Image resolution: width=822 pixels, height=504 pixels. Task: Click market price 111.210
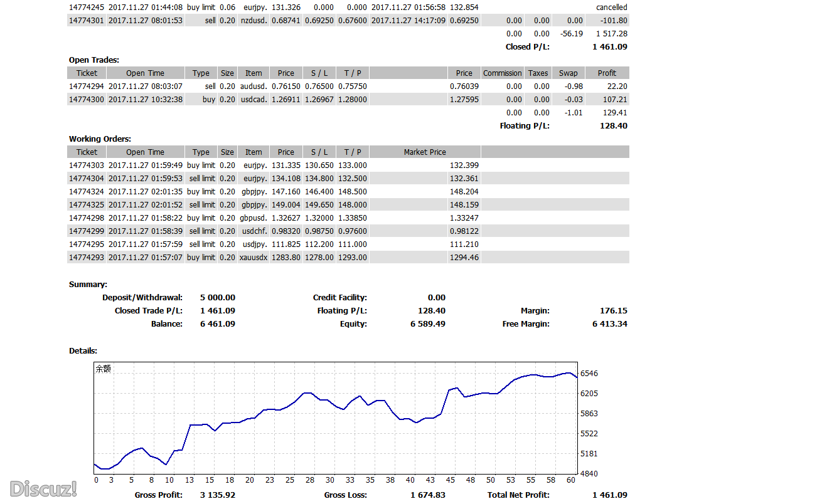point(464,244)
